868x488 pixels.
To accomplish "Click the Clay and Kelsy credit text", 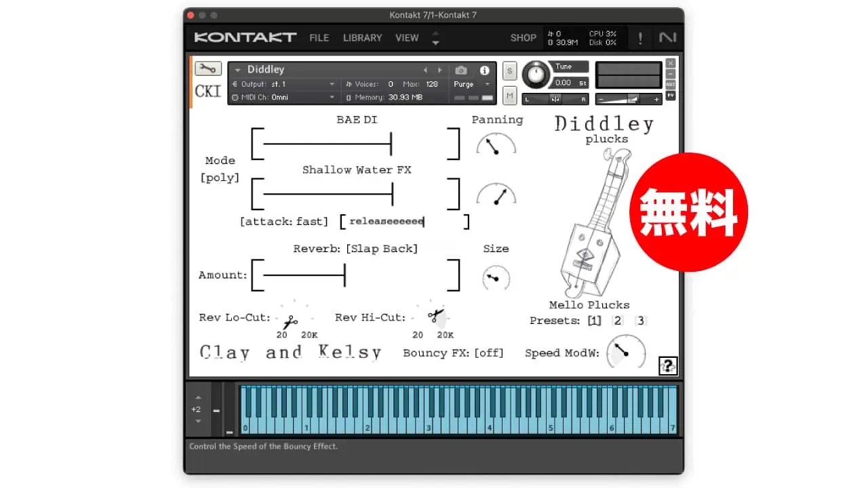I will point(290,352).
